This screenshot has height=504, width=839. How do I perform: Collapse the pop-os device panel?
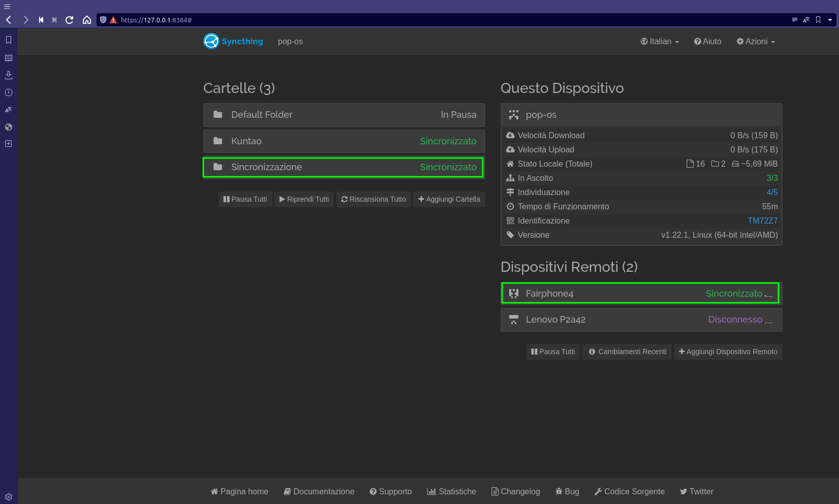641,115
